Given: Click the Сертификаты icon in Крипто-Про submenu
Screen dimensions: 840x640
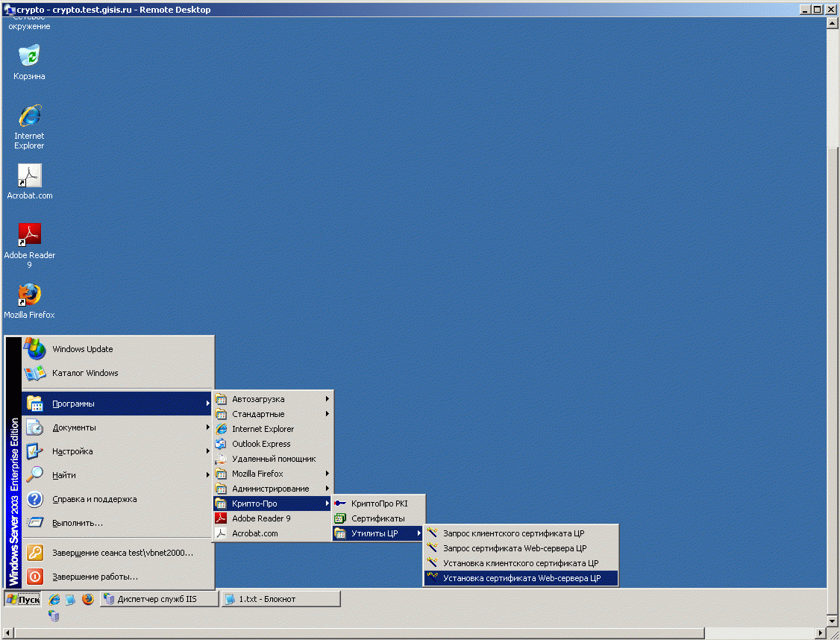Looking at the screenshot, I should 339,518.
